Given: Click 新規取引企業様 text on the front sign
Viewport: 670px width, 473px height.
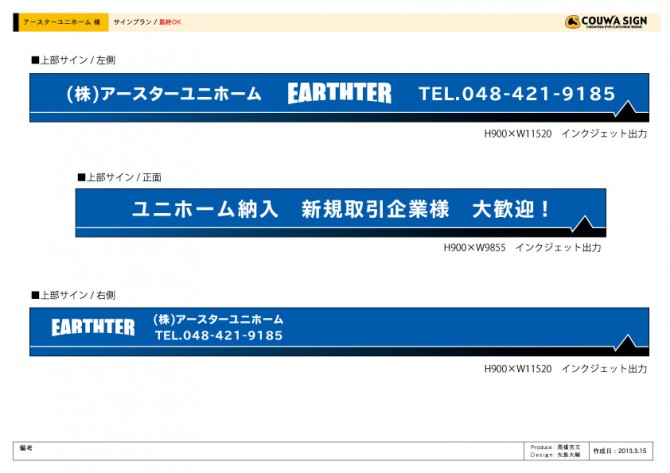Looking at the screenshot, I should click(375, 209).
